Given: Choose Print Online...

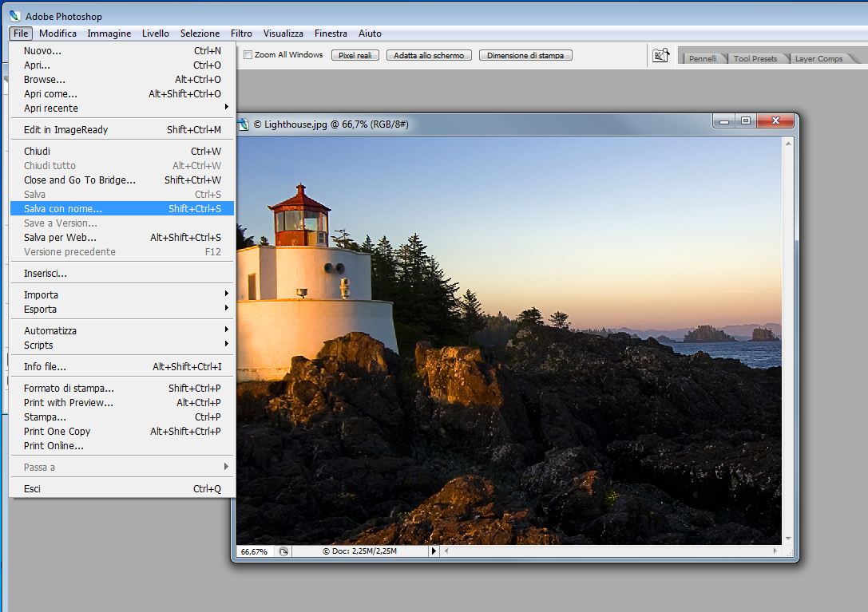Looking at the screenshot, I should coord(122,445).
